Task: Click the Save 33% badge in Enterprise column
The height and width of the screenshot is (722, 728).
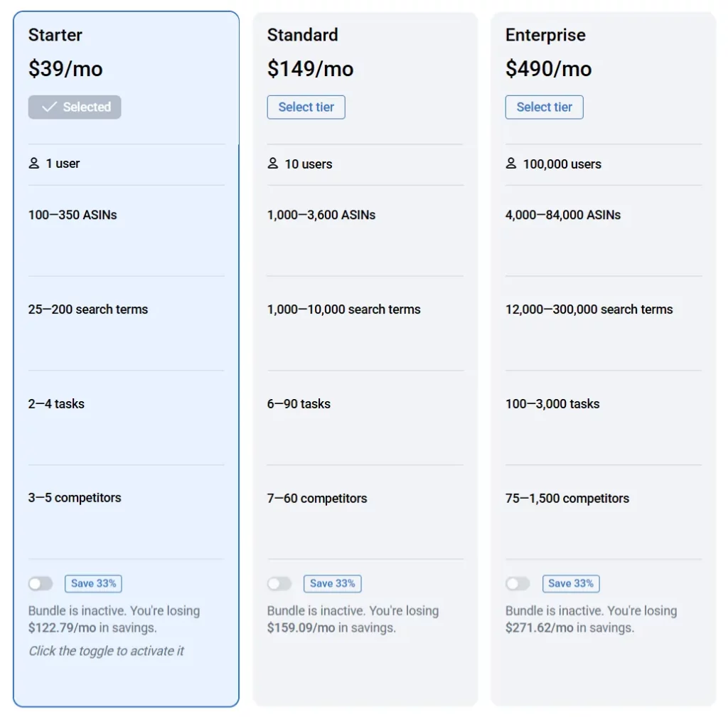Action: tap(570, 583)
